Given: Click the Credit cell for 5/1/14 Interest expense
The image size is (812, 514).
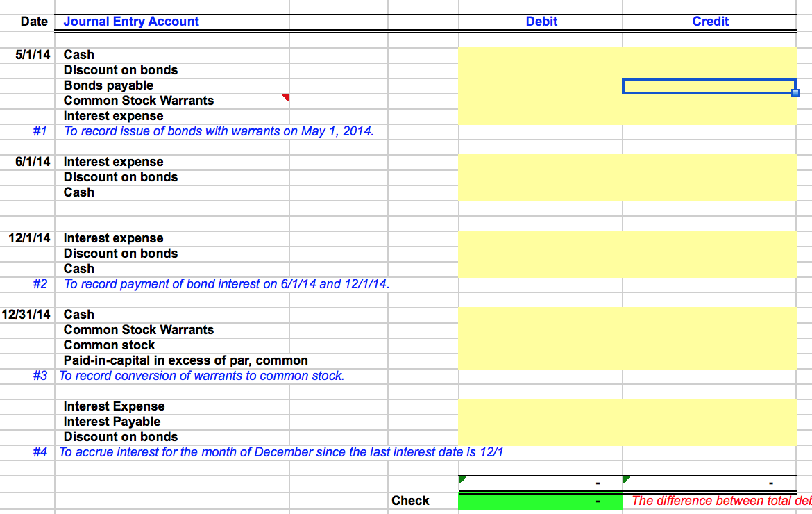Looking at the screenshot, I should (x=709, y=117).
